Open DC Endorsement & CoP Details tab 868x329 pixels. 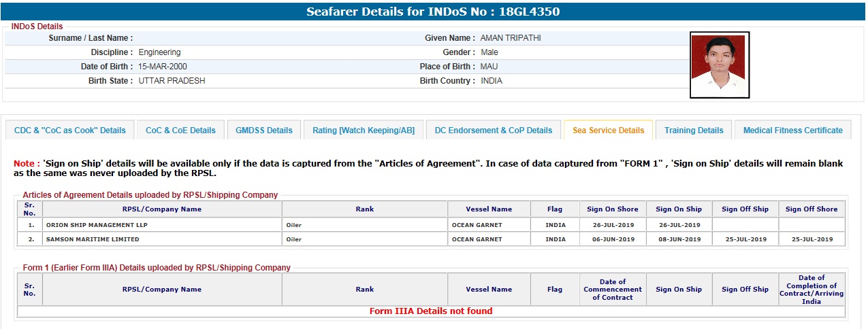coord(494,131)
